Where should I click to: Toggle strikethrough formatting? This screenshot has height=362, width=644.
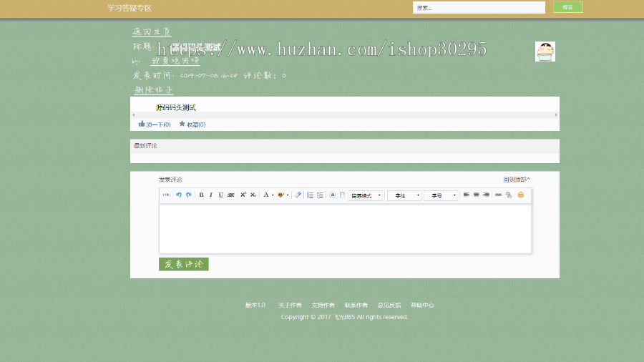[231, 195]
